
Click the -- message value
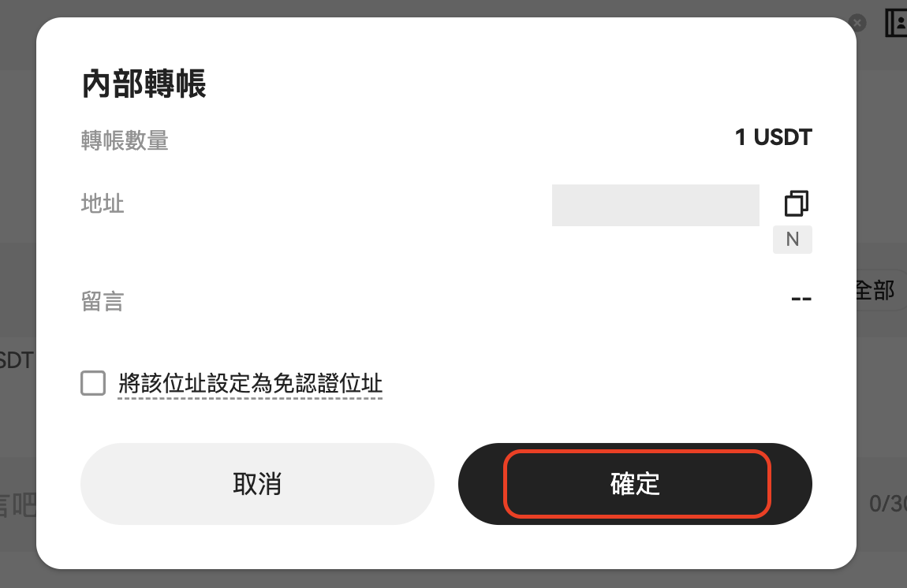tap(801, 300)
